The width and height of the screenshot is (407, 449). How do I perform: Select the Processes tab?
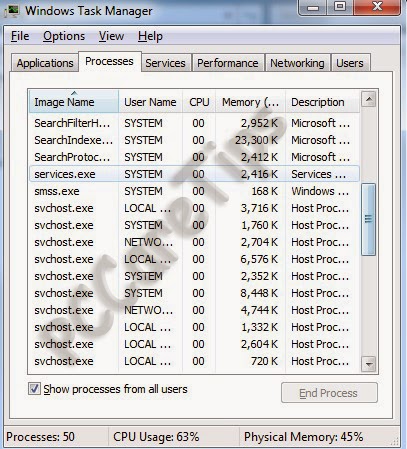click(x=109, y=61)
